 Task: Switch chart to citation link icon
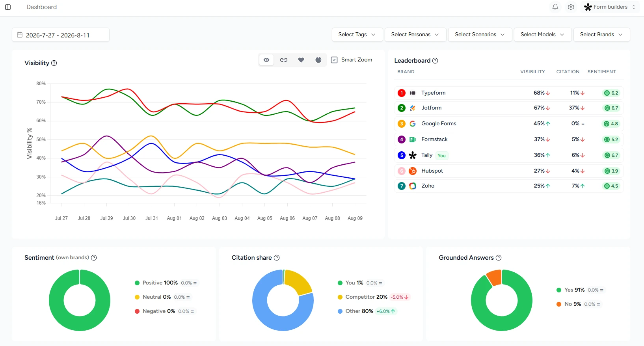pos(284,60)
